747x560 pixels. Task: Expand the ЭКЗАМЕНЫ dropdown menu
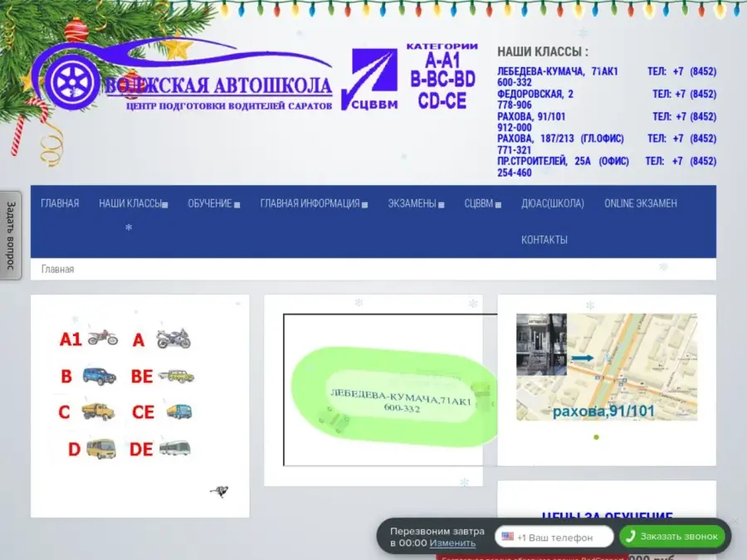click(x=416, y=203)
